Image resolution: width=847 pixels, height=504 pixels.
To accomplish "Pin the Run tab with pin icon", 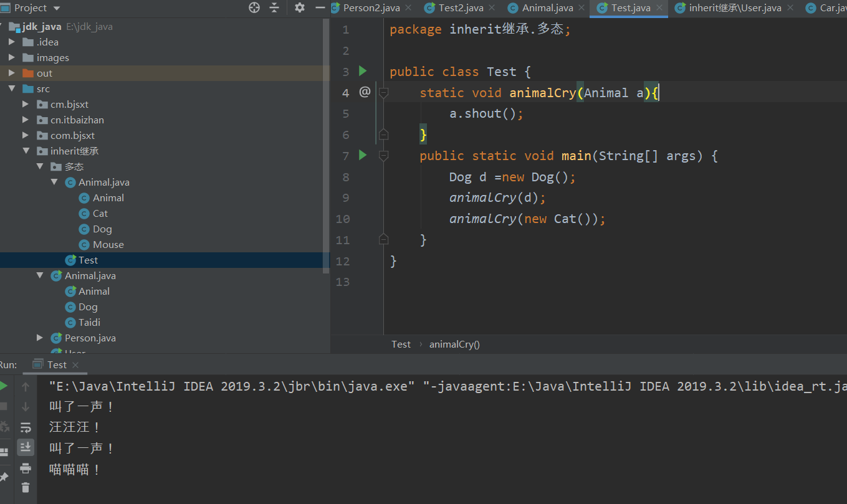I will click(x=4, y=477).
